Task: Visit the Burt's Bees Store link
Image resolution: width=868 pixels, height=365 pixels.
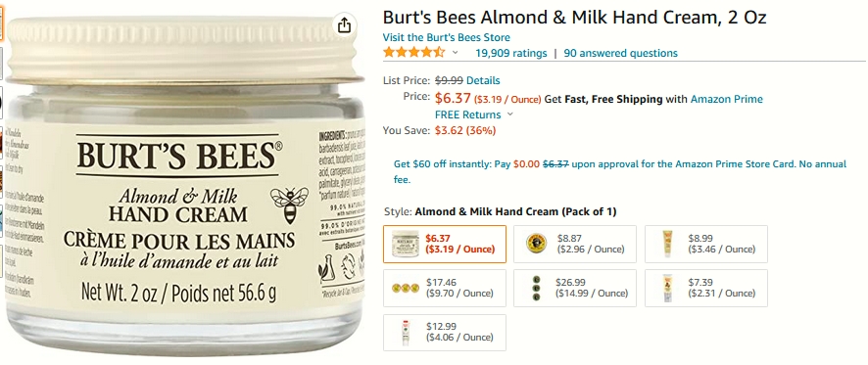Action: (446, 37)
